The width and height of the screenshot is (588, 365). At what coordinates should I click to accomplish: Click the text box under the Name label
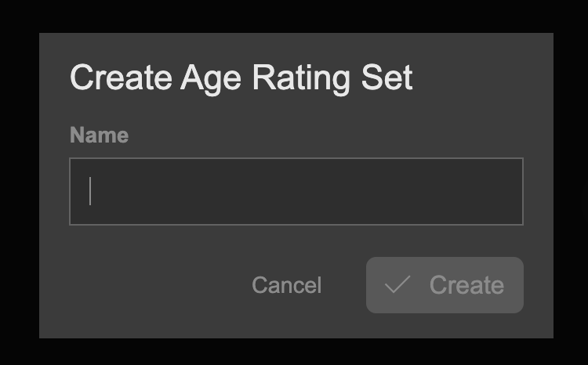click(296, 192)
